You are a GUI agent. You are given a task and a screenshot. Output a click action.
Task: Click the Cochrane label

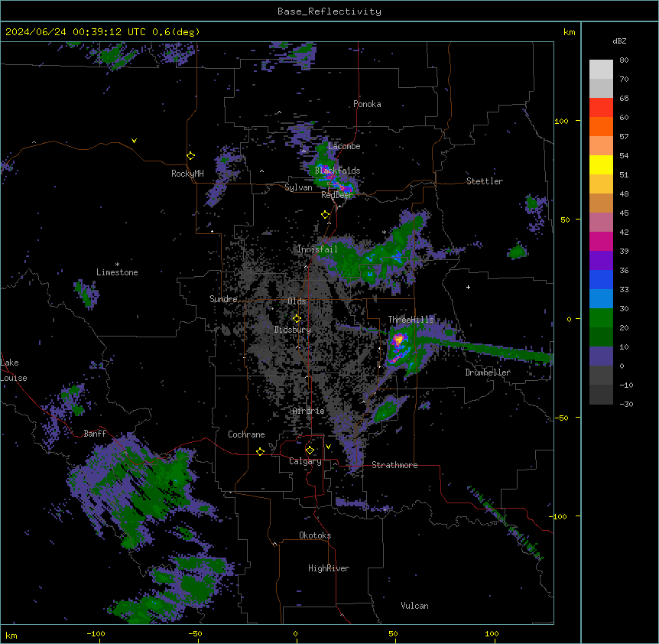(x=246, y=434)
